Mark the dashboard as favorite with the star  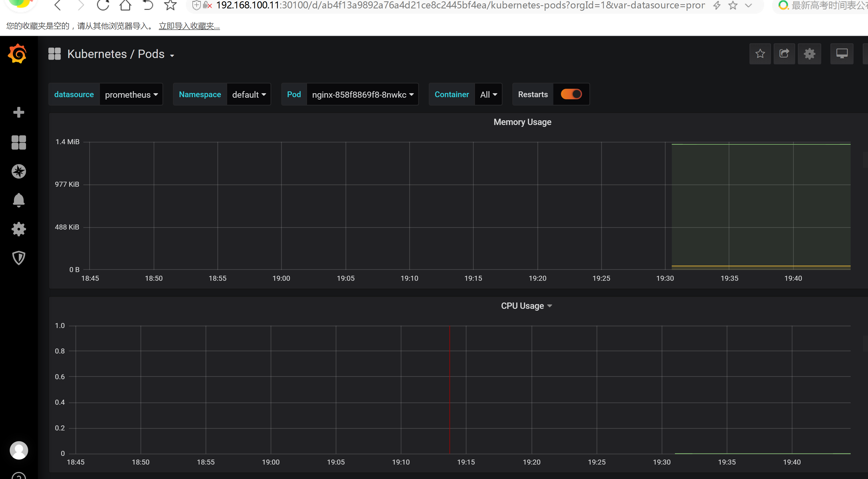(x=760, y=54)
